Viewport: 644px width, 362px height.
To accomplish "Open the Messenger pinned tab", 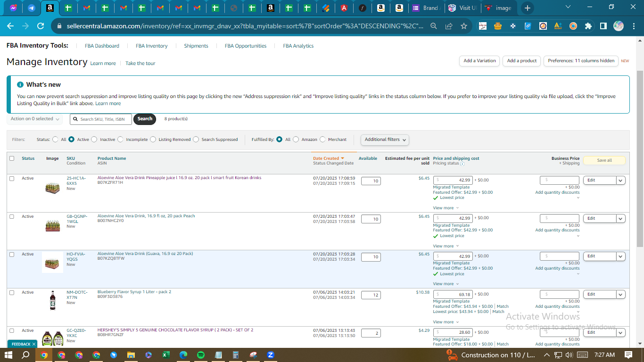I will tap(12, 8).
